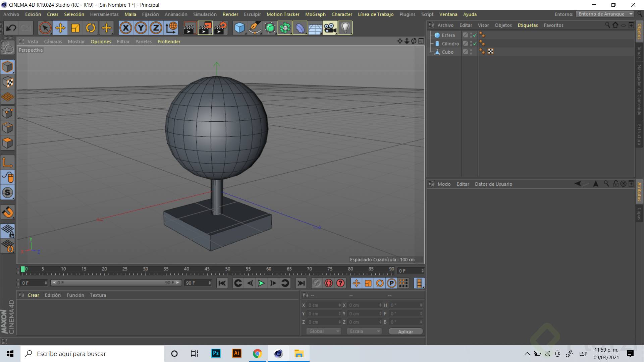Toggle position keyframe recording icon
644x362 pixels.
click(356, 283)
